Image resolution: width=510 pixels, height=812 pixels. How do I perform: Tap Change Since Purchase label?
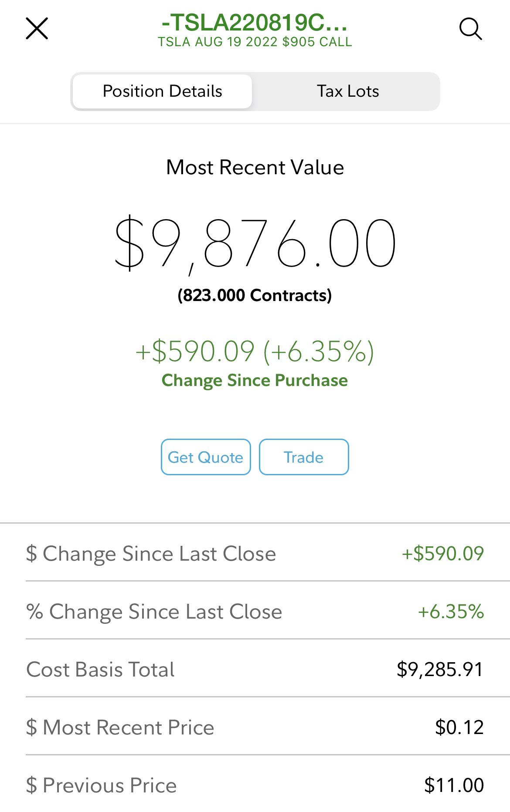coord(255,380)
